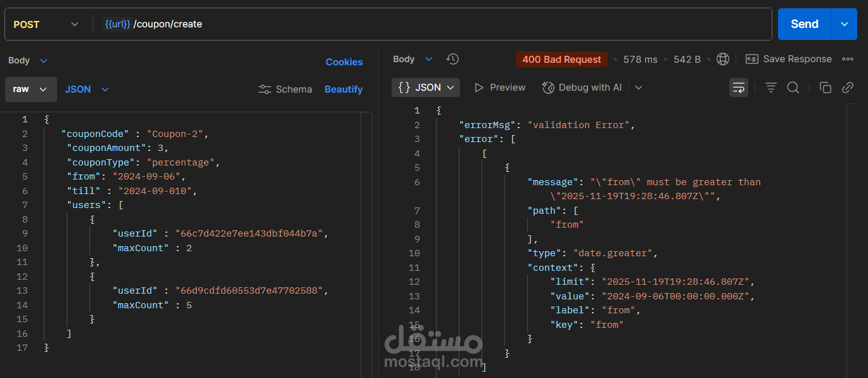Click the Debug with AI icon
The height and width of the screenshot is (378, 868).
tap(548, 88)
